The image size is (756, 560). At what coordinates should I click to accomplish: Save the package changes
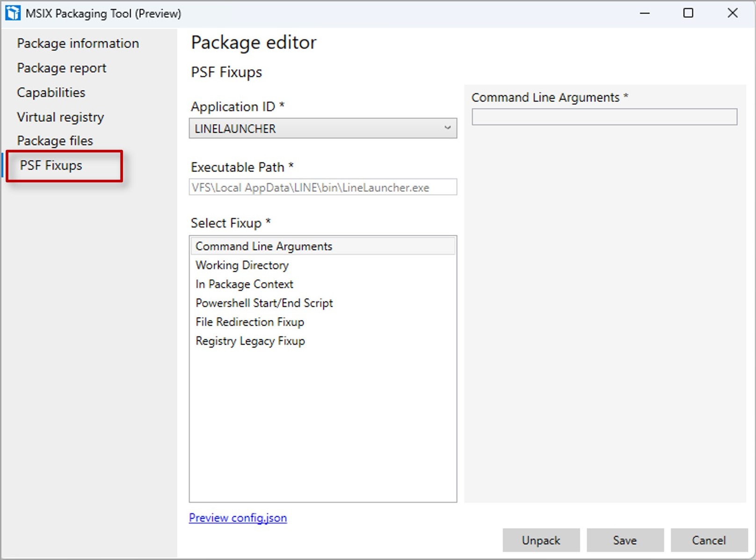(x=625, y=540)
